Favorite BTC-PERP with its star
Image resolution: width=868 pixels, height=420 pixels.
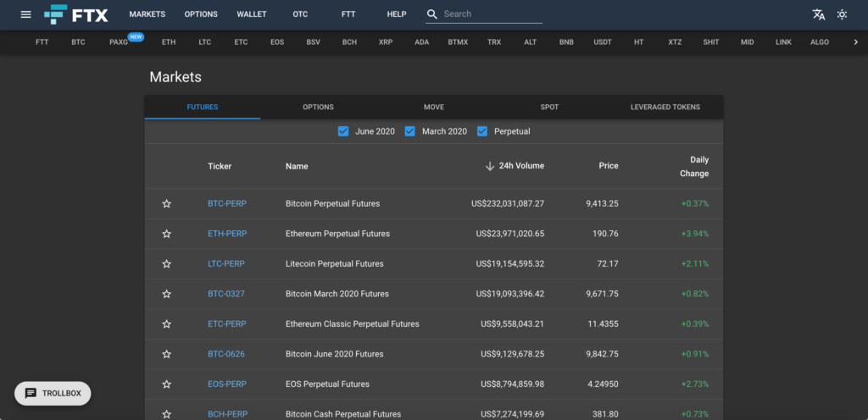tap(167, 204)
